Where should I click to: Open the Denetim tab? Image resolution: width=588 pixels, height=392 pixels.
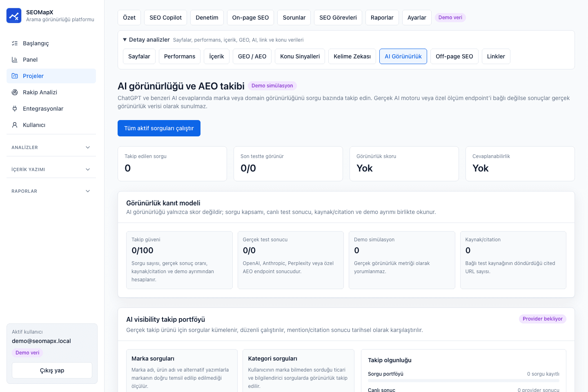[207, 18]
